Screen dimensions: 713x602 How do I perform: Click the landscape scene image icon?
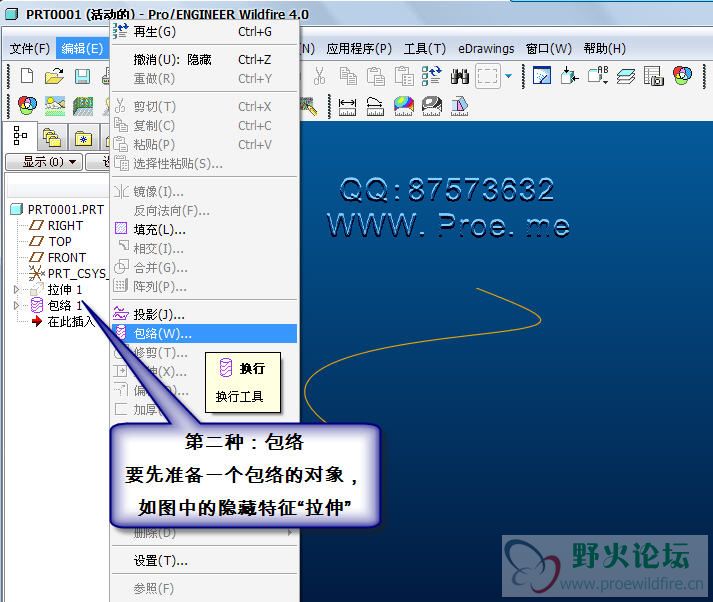(x=55, y=106)
